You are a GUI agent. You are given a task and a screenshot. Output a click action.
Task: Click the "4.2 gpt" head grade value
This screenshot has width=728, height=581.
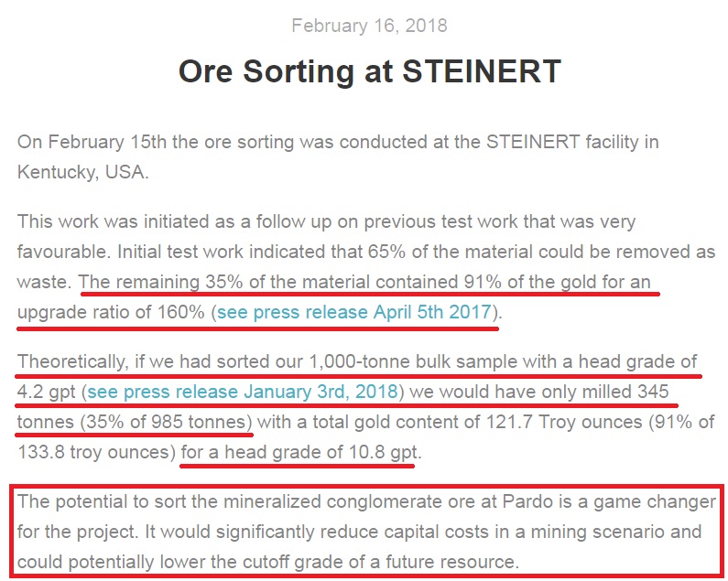tap(46, 392)
